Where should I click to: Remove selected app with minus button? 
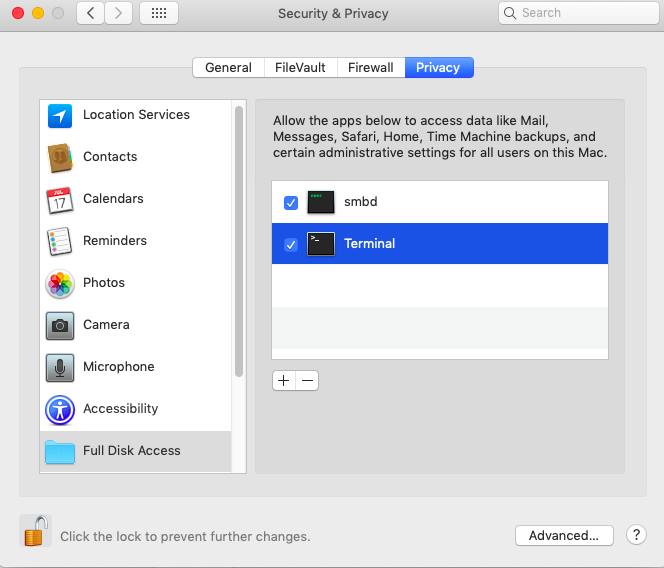(x=307, y=381)
